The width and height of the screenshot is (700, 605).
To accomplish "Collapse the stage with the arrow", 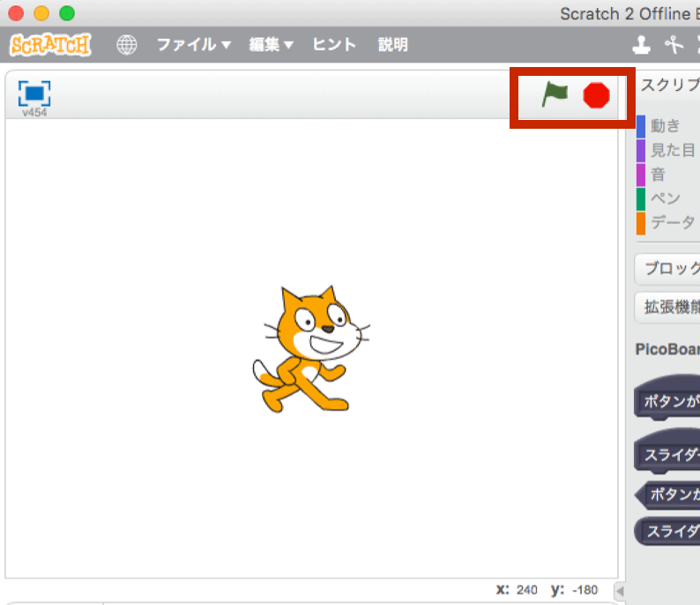I will point(620,591).
